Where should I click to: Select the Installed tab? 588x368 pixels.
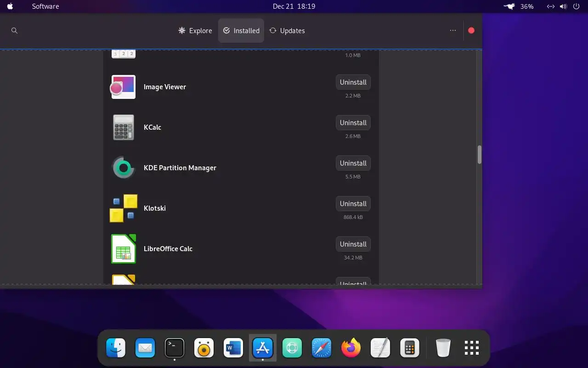coord(241,30)
